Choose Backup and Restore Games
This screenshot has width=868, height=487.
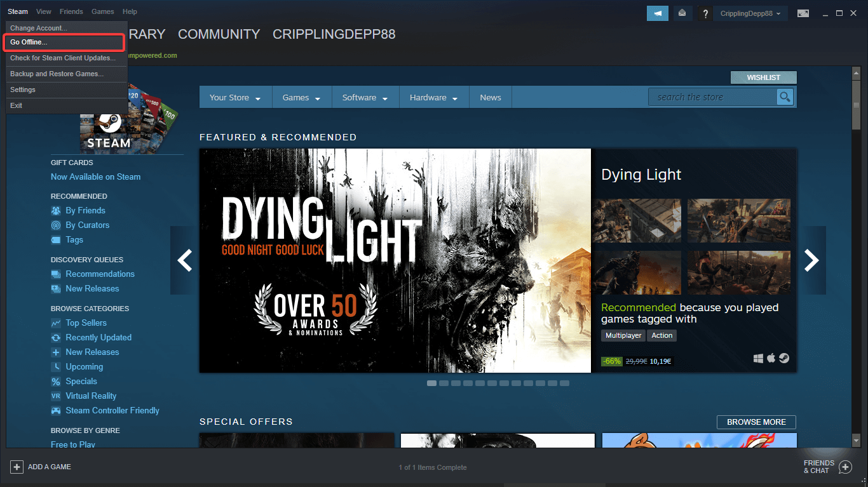[x=66, y=74]
